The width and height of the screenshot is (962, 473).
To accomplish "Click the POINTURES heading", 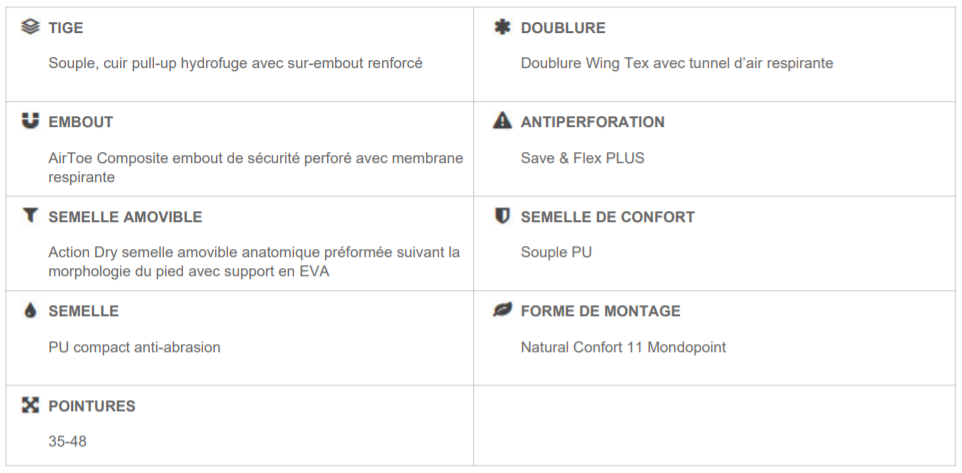I will click(91, 406).
